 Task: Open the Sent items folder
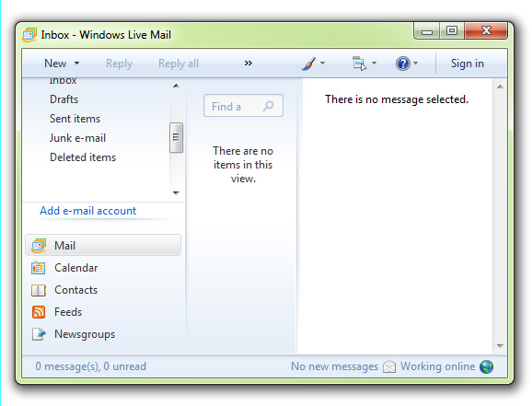75,119
